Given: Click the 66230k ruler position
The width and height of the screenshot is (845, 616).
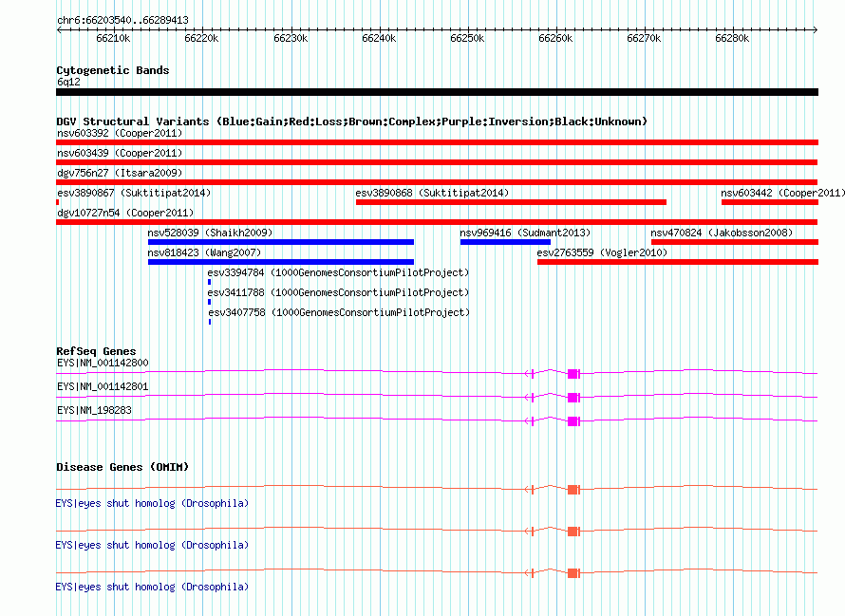Looking at the screenshot, I should [x=291, y=38].
